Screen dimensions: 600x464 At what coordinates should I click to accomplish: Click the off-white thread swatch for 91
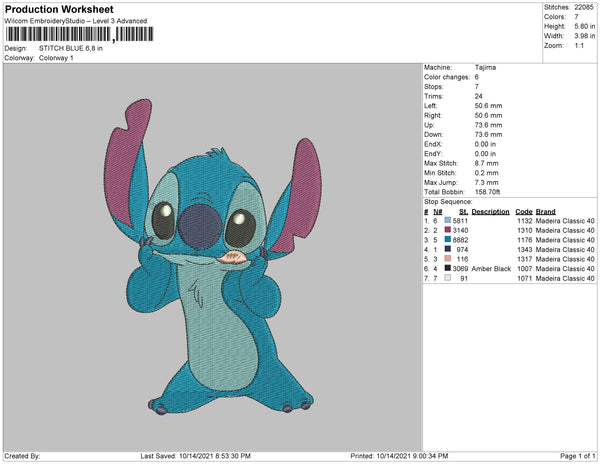447,278
